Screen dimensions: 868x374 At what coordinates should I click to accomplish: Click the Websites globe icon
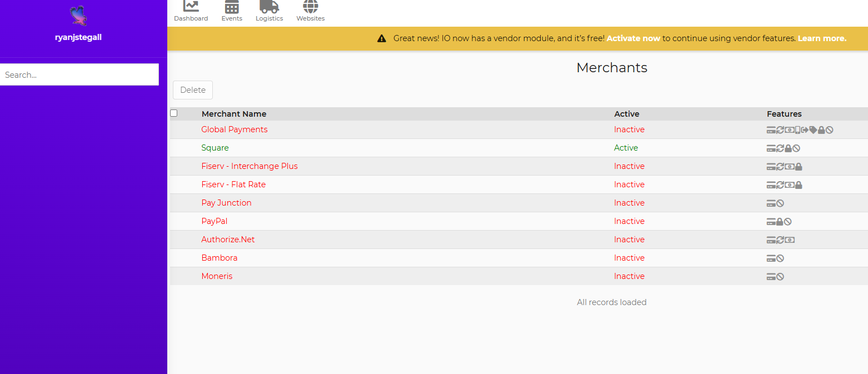pyautogui.click(x=310, y=7)
